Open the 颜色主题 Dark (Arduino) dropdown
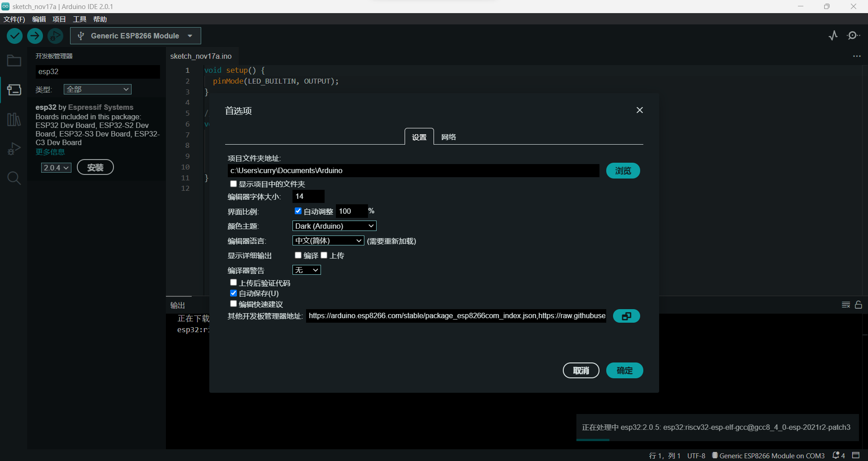The image size is (868, 461). click(335, 226)
